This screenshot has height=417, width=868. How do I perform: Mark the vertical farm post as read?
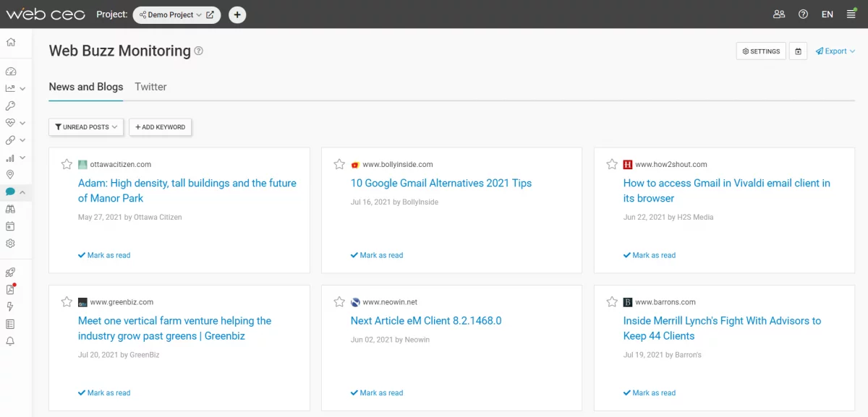point(104,393)
